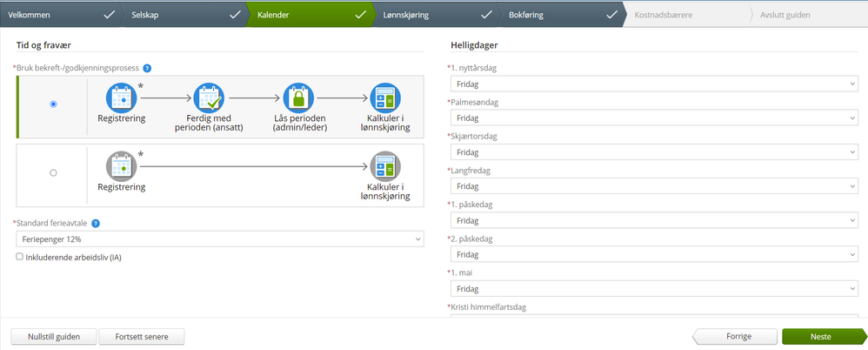The width and height of the screenshot is (868, 350).
Task: Click Nullstill guiden button
Action: click(x=54, y=337)
